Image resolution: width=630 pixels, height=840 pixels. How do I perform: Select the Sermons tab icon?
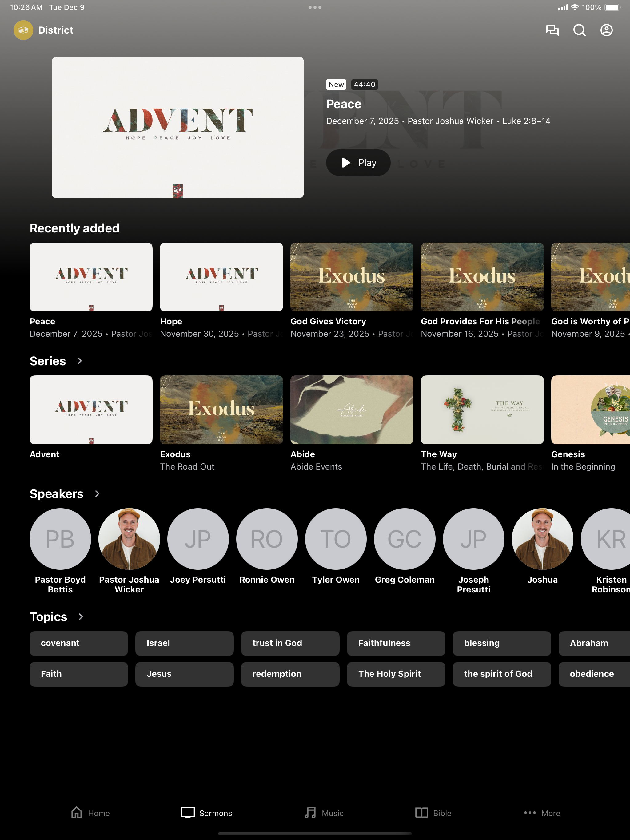pos(188,813)
